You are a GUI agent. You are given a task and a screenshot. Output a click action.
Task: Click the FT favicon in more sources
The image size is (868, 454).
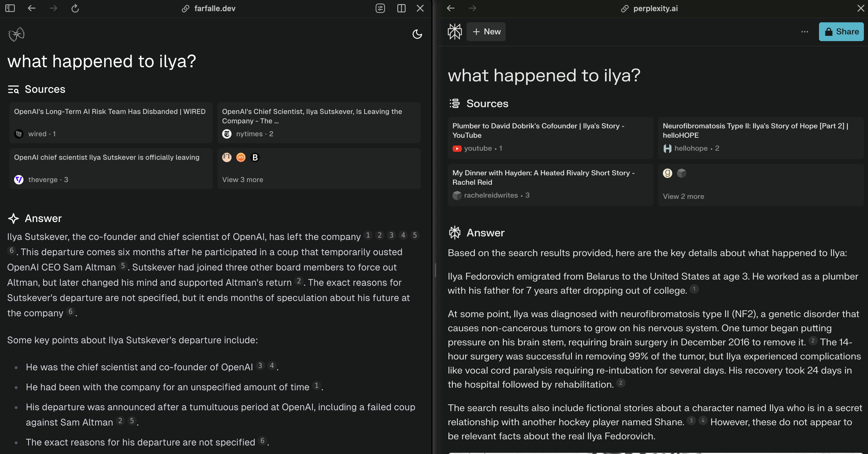click(x=227, y=157)
